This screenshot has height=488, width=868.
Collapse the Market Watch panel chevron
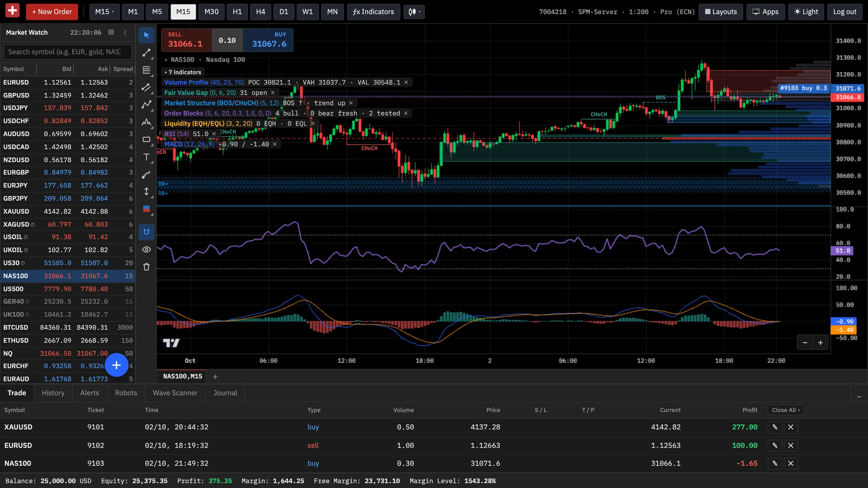click(125, 33)
